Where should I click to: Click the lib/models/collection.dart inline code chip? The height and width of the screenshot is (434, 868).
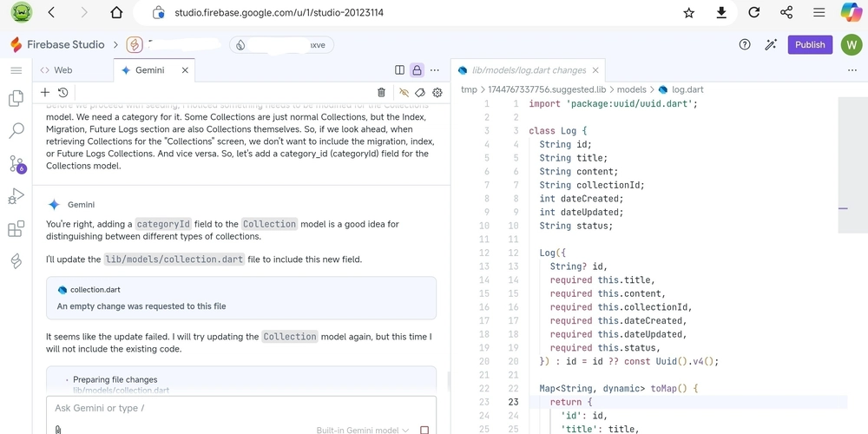point(174,259)
